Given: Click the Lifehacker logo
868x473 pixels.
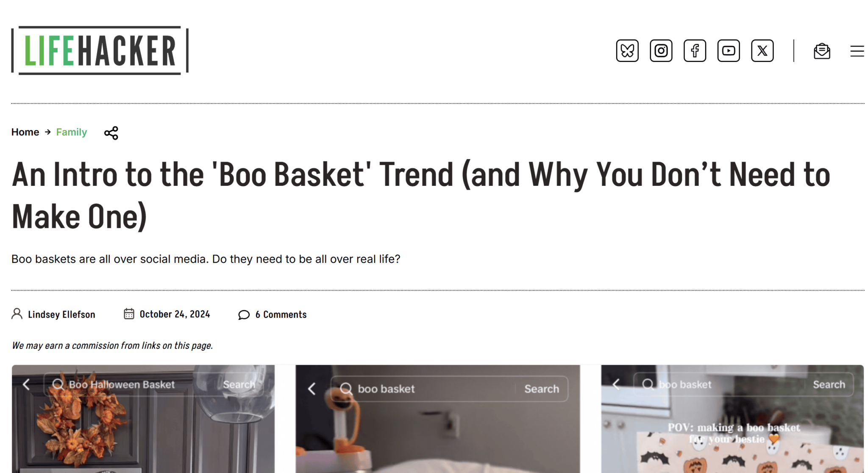Looking at the screenshot, I should coord(100,50).
